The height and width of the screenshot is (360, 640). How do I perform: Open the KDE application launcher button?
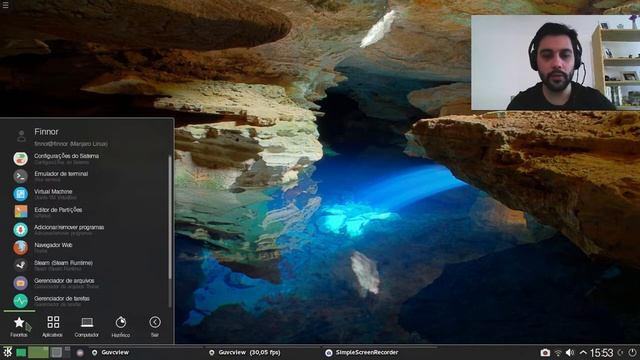coord(7,352)
